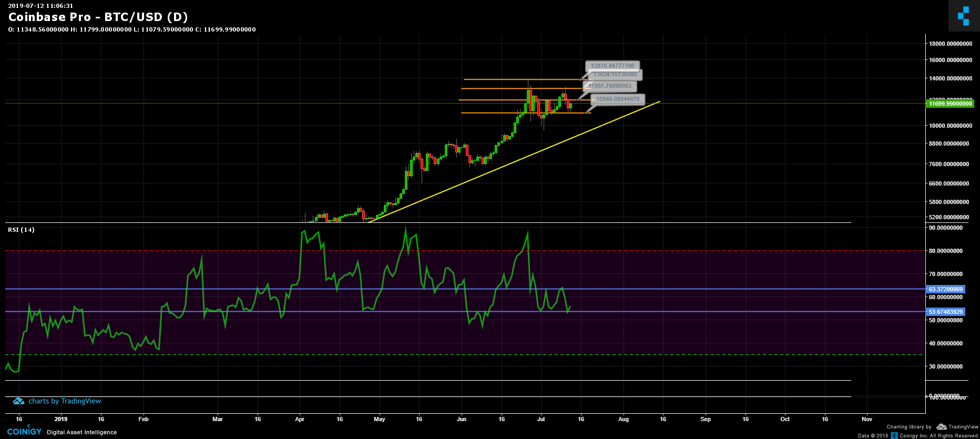The image size is (980, 439).
Task: Click the RSI axis label 30.00000000
Action: (x=946, y=366)
